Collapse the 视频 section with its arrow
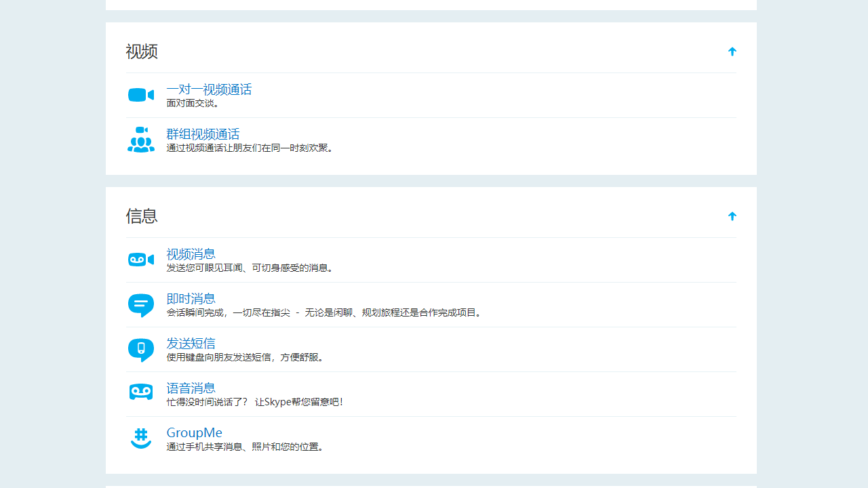868x488 pixels. (732, 51)
